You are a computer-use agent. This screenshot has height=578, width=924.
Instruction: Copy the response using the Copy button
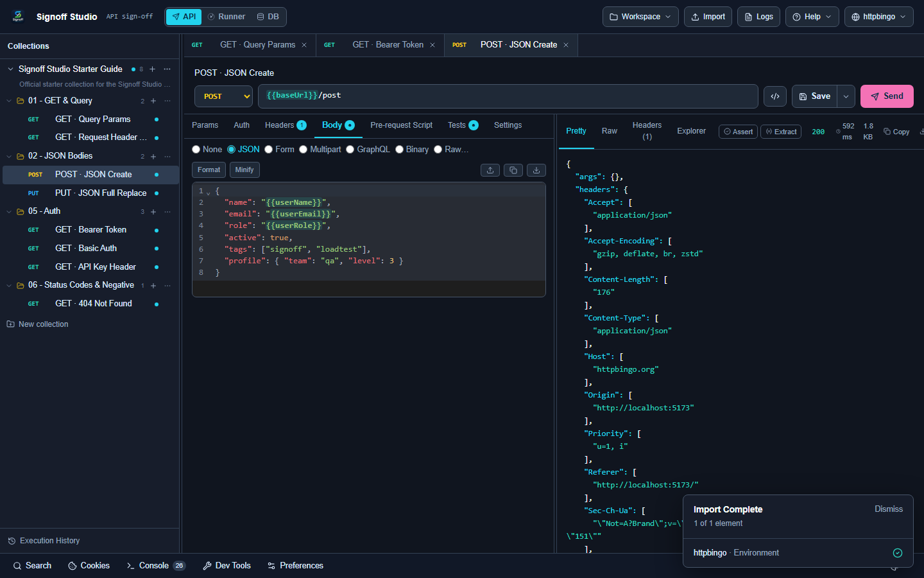[x=896, y=132]
